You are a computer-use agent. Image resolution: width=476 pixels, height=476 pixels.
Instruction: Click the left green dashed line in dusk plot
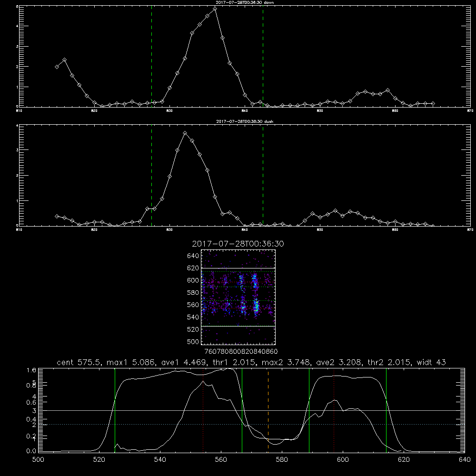[x=151, y=175]
